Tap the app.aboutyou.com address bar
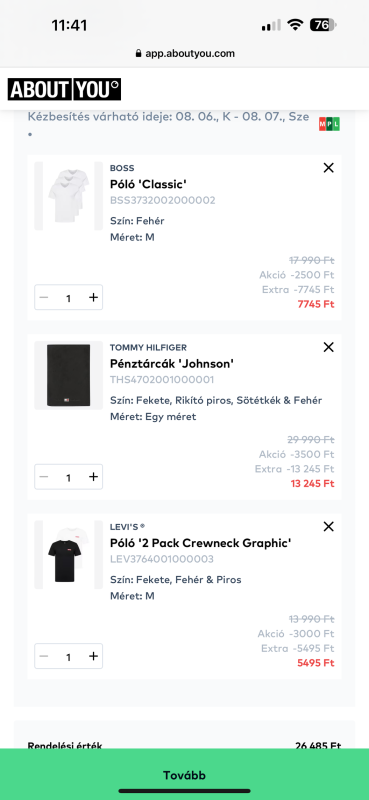This screenshot has width=369, height=800. coord(184,53)
